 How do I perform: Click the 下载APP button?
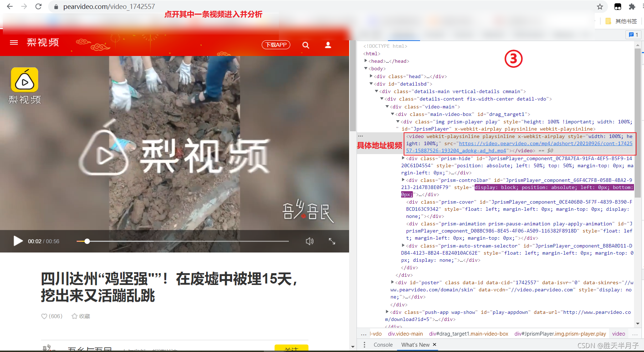point(276,45)
